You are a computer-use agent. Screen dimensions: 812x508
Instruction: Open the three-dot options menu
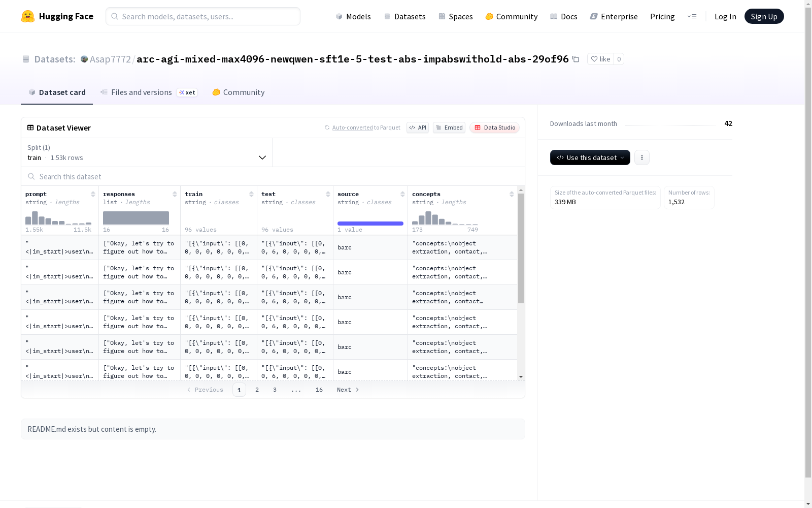click(642, 157)
